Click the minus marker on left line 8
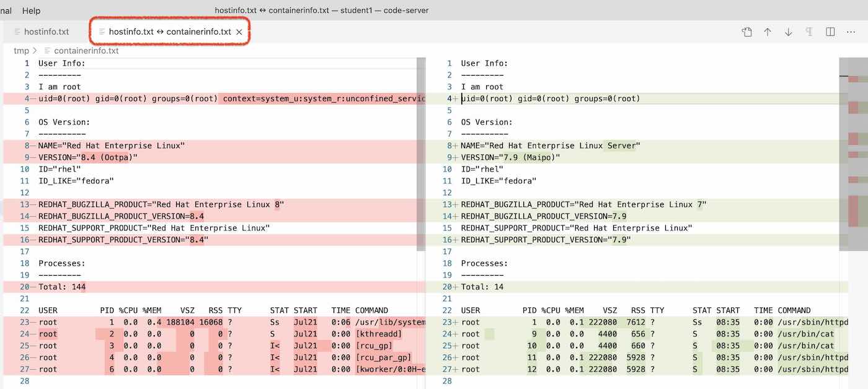Image resolution: width=868 pixels, height=389 pixels. click(33, 146)
